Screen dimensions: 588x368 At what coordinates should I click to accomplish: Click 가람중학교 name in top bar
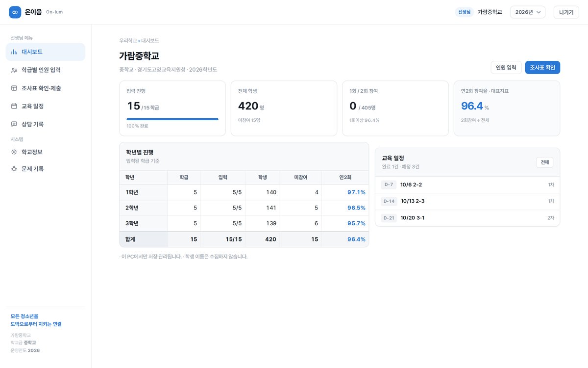[x=490, y=12]
